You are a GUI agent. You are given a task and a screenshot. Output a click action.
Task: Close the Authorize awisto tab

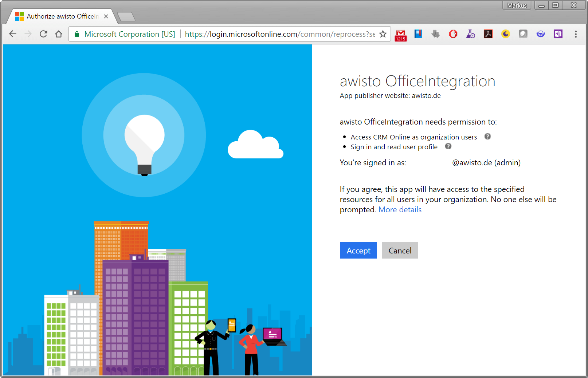106,16
